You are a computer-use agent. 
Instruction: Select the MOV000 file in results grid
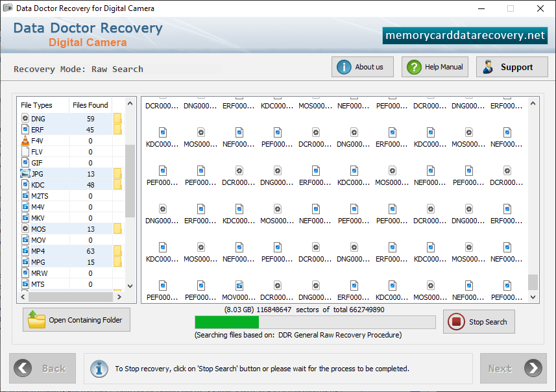click(x=239, y=291)
